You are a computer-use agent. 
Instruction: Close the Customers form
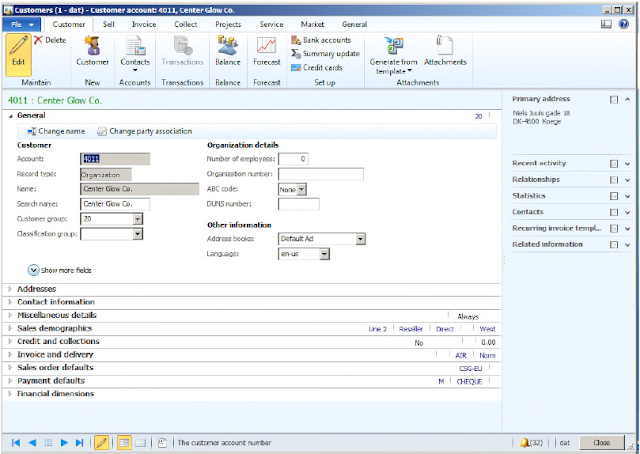pos(602,443)
